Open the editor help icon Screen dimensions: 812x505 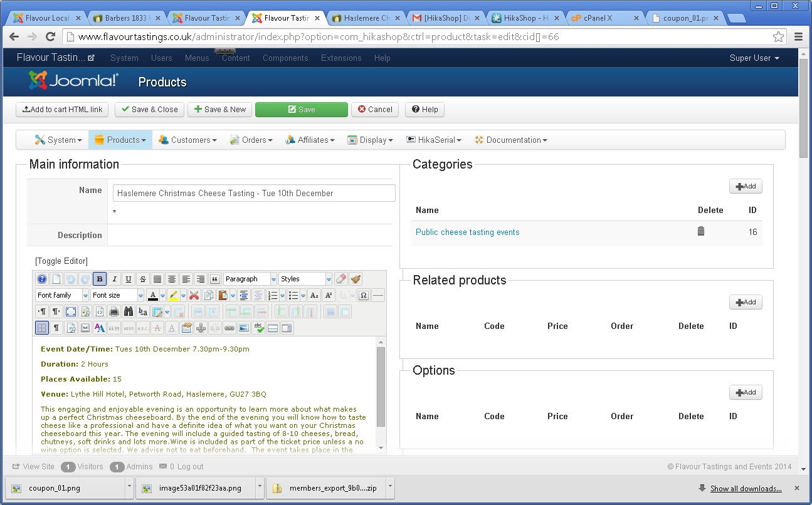point(42,279)
